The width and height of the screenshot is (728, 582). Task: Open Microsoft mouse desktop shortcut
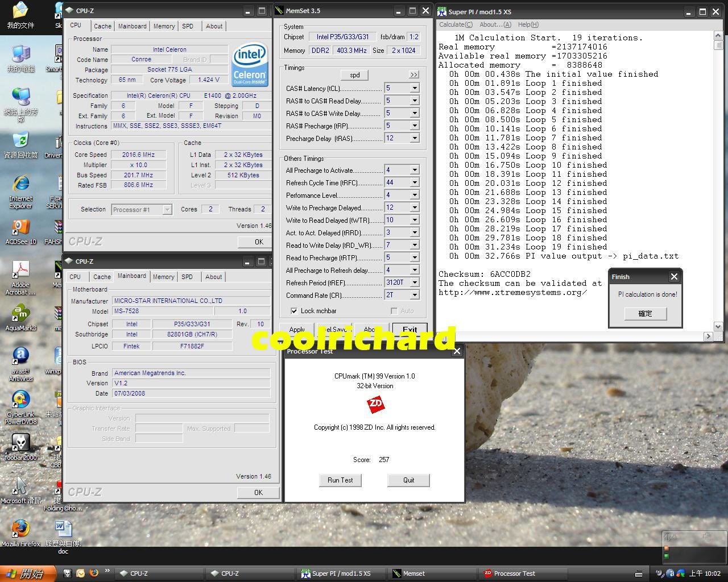click(x=20, y=490)
